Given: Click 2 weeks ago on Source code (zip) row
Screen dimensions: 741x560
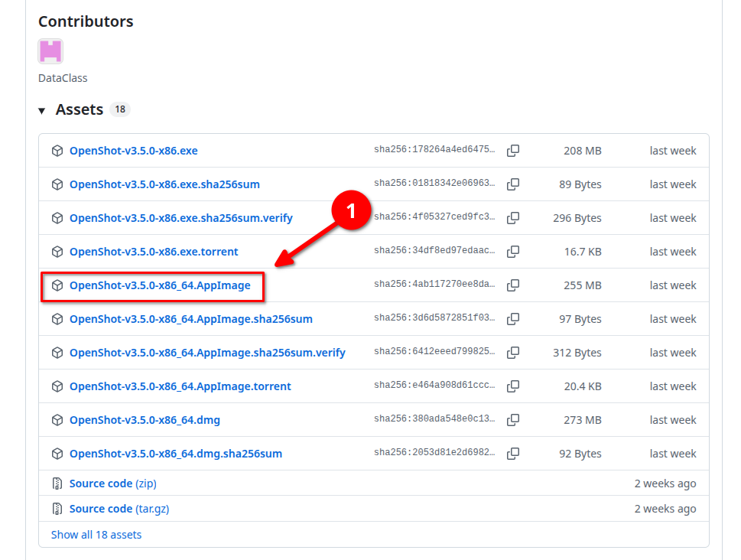Looking at the screenshot, I should (x=665, y=483).
